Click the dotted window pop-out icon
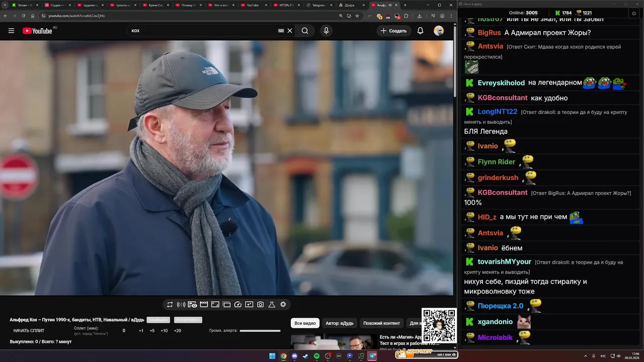The height and width of the screenshot is (362, 644). [x=226, y=305]
